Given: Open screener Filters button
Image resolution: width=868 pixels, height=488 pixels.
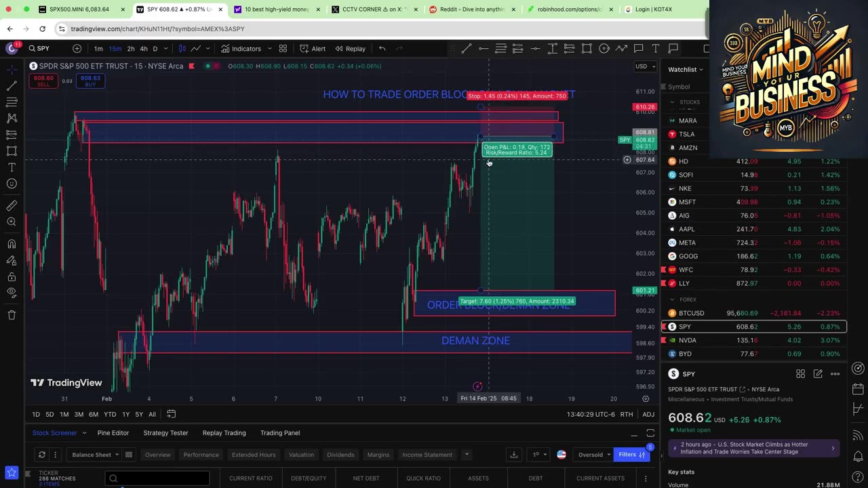Looking at the screenshot, I should click(632, 455).
